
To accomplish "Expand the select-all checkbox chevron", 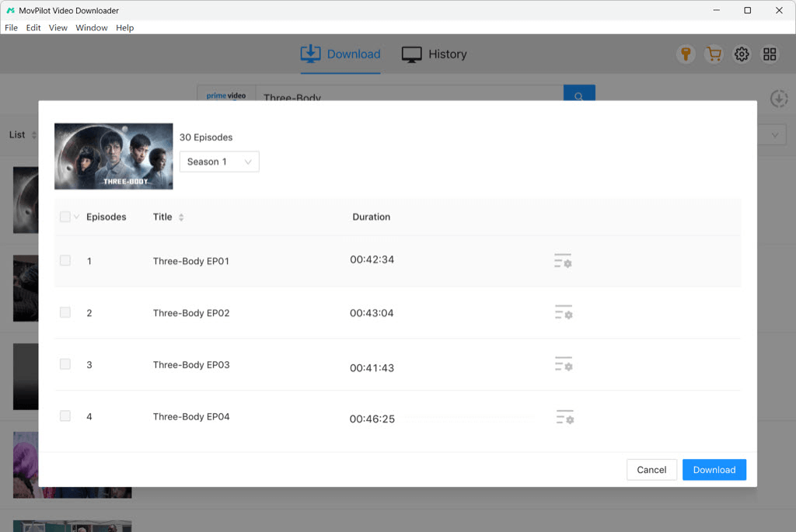I will pos(76,217).
